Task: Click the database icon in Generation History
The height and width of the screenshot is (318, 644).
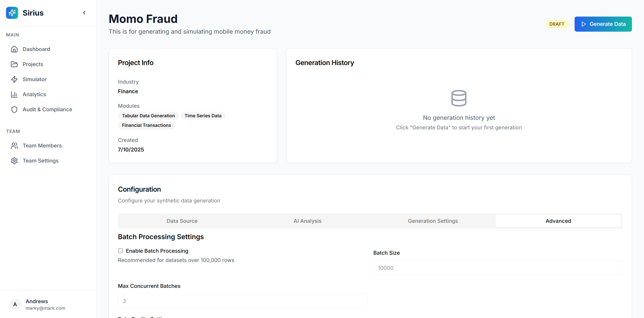Action: tap(459, 98)
